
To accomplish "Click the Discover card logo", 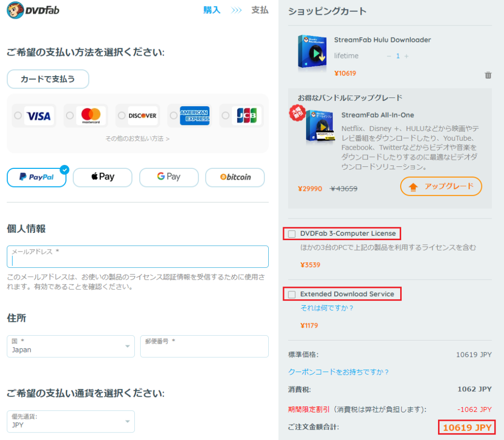I will [143, 116].
